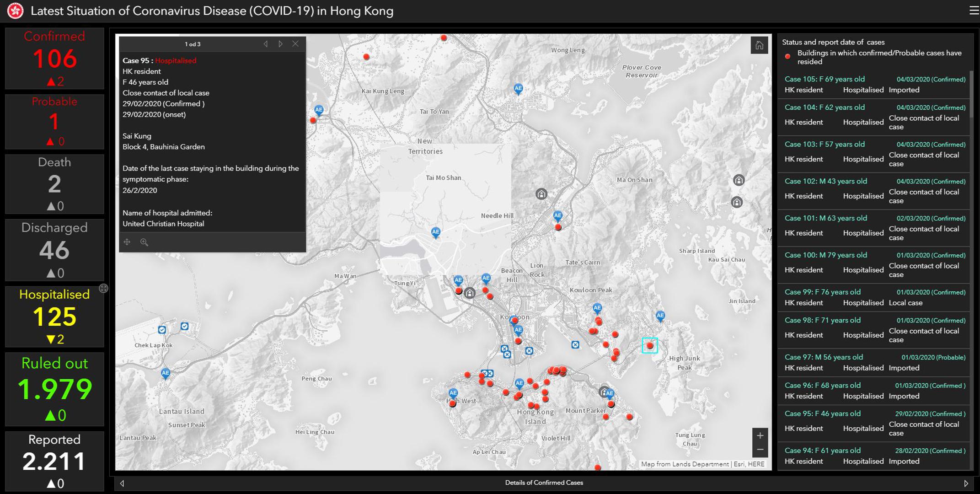Viewport: 980px width, 494px height.
Task: Zoom out on the map
Action: (760, 450)
